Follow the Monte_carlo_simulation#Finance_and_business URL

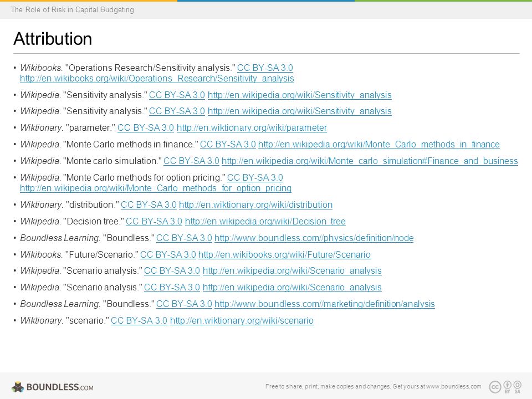point(370,161)
